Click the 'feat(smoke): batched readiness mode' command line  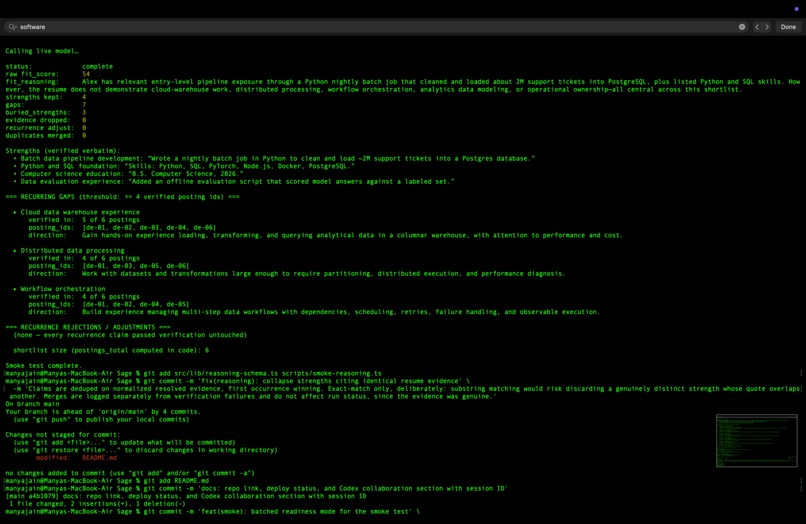point(212,512)
